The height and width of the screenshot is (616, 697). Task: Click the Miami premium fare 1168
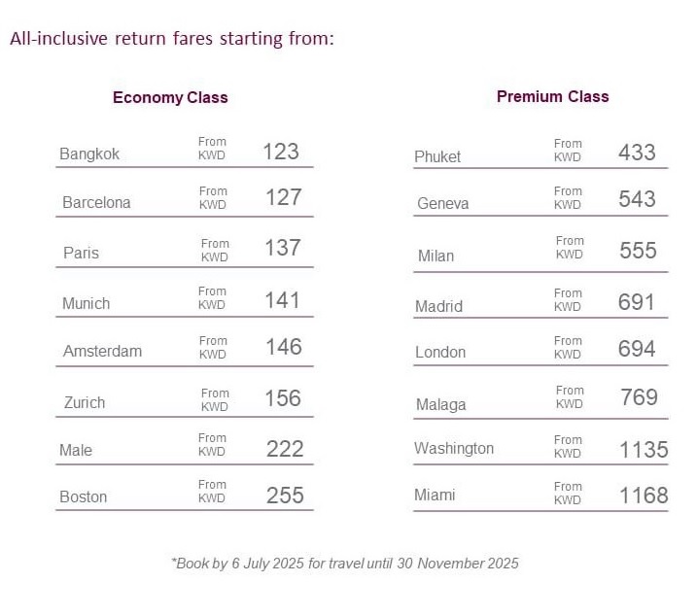point(540,495)
